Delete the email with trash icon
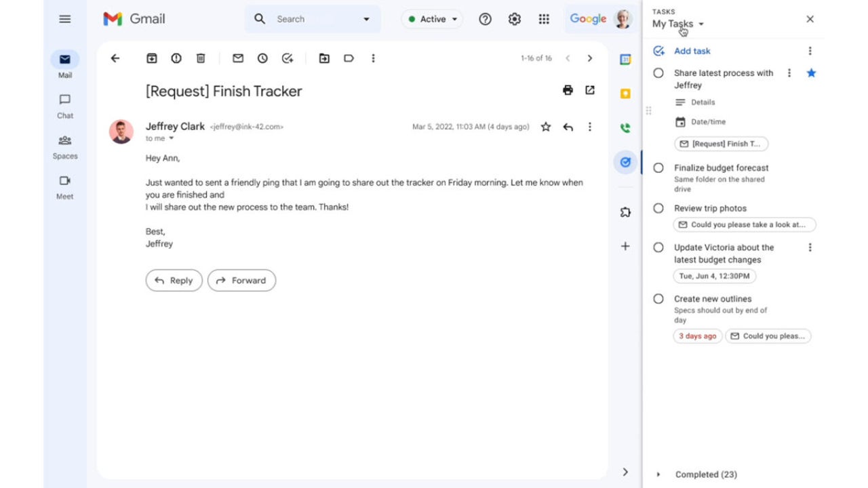 pyautogui.click(x=201, y=58)
